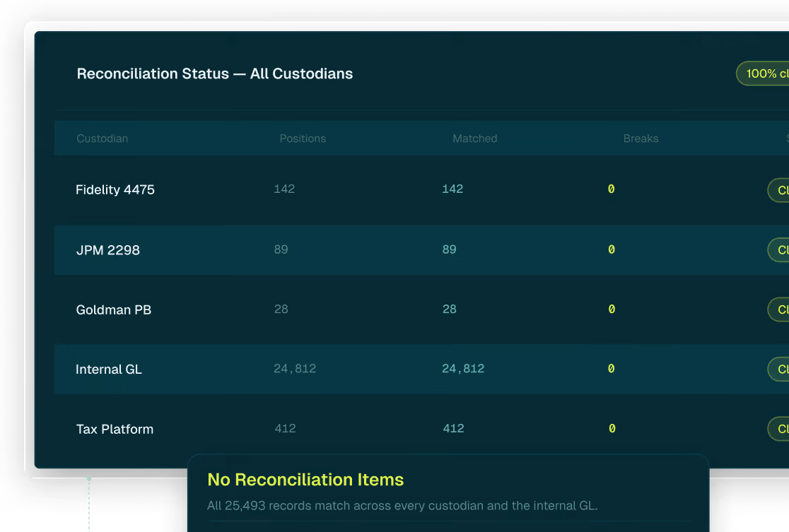Select the Tax Platform row
The width and height of the screenshot is (789, 532).
point(421,429)
